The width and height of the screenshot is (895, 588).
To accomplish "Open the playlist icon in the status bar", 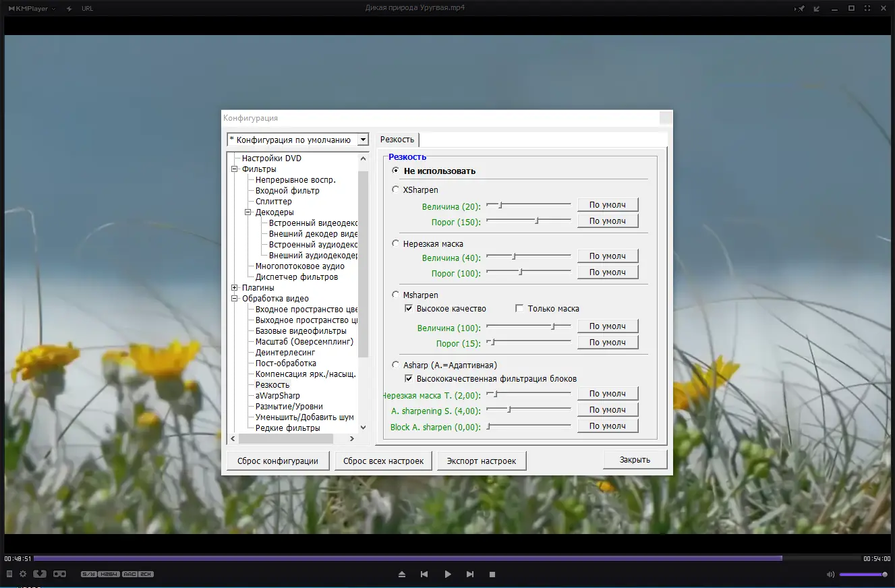I will 9,574.
